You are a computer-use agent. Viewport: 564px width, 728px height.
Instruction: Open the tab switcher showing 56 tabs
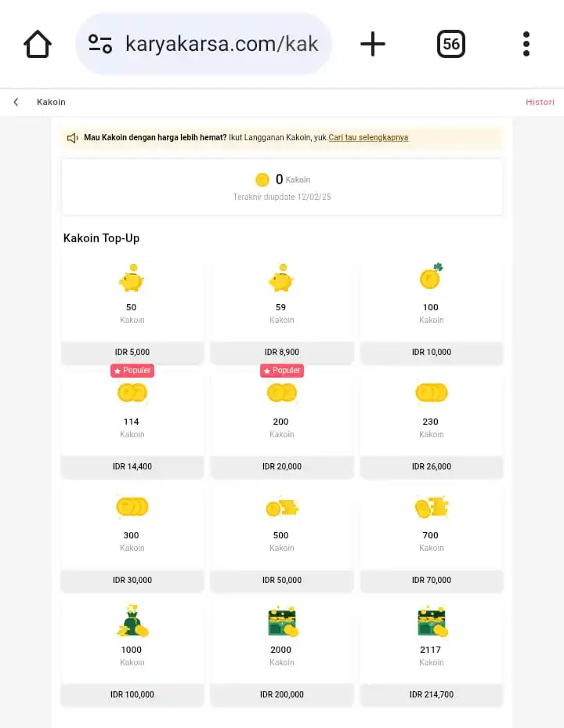pos(451,44)
